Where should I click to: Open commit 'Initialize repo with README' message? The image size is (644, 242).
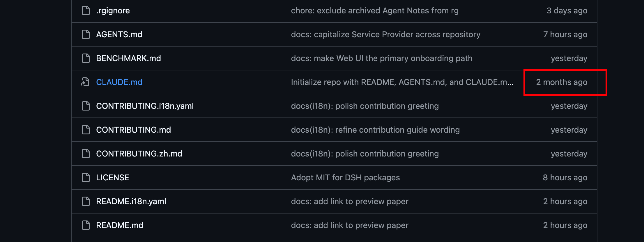[x=402, y=82]
